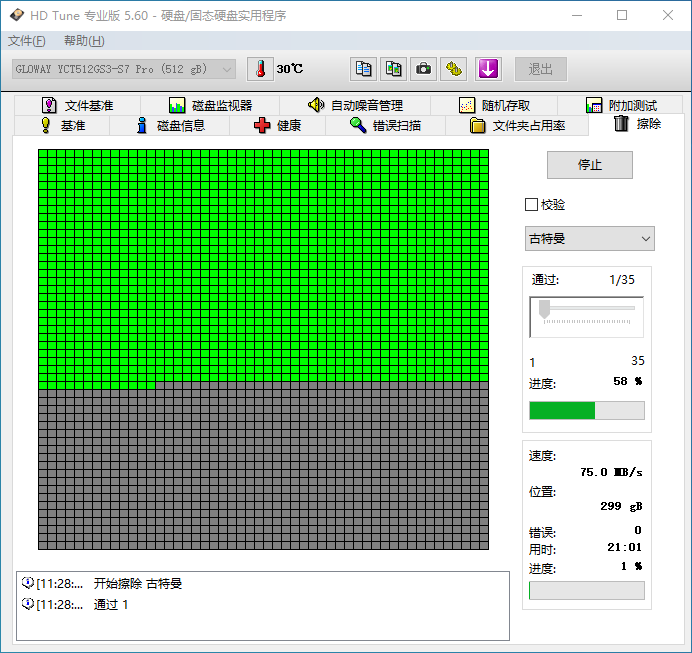The image size is (692, 653).
Task: Click the green 58% progress bar
Action: tap(587, 410)
